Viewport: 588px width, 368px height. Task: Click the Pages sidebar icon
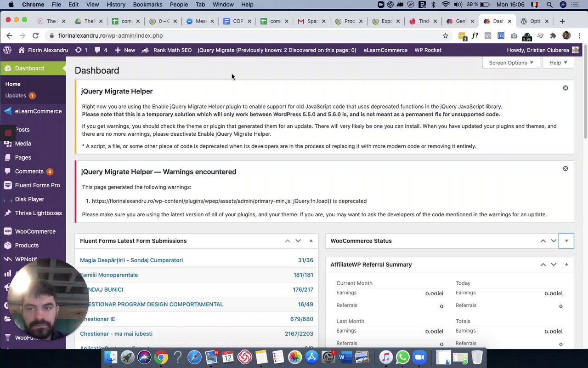[x=7, y=157]
